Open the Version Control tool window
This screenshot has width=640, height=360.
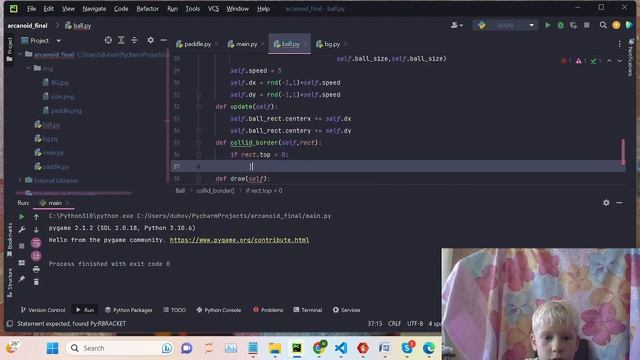43,310
